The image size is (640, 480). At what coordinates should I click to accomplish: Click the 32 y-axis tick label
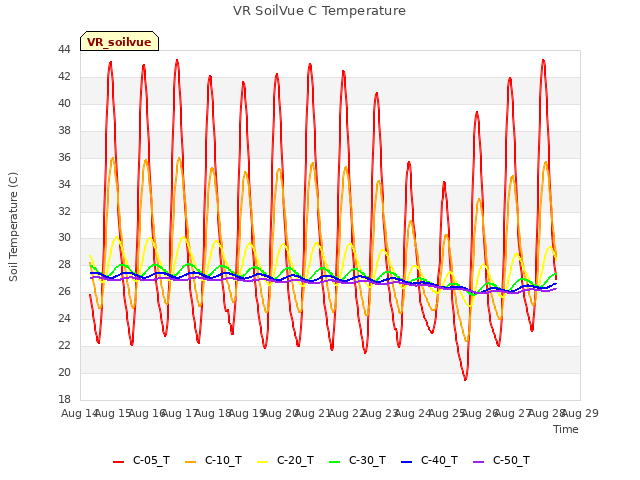(64, 211)
